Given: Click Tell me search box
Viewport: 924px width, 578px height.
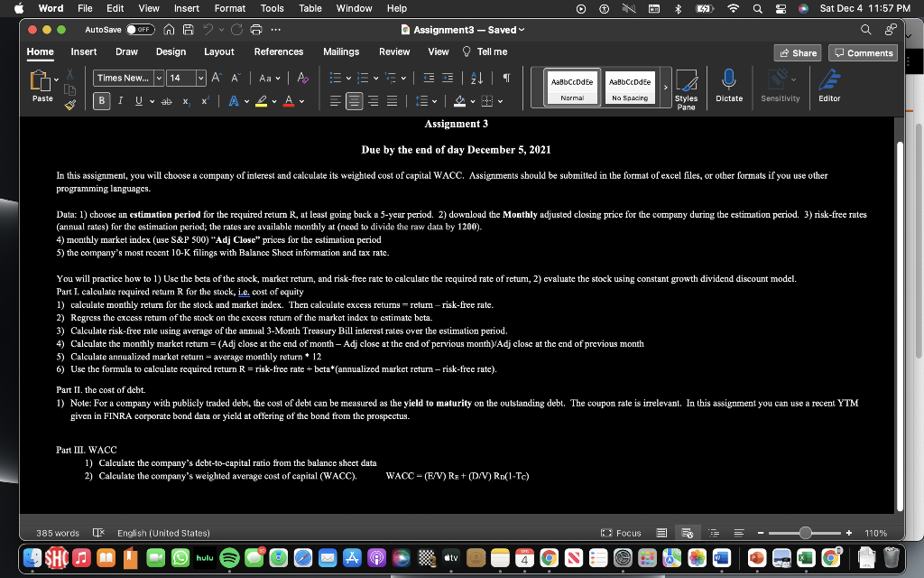Looking at the screenshot, I should pos(485,51).
